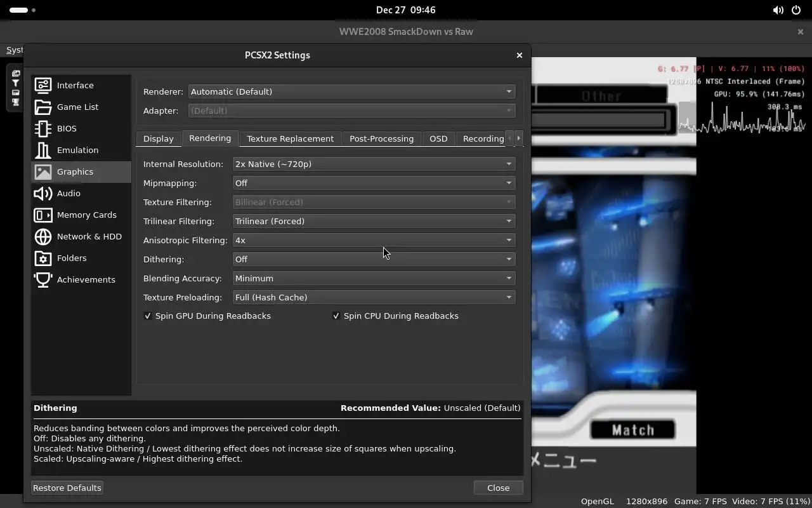812x508 pixels.
Task: Click the gallery image icon in main window toolbar
Action: [16, 74]
